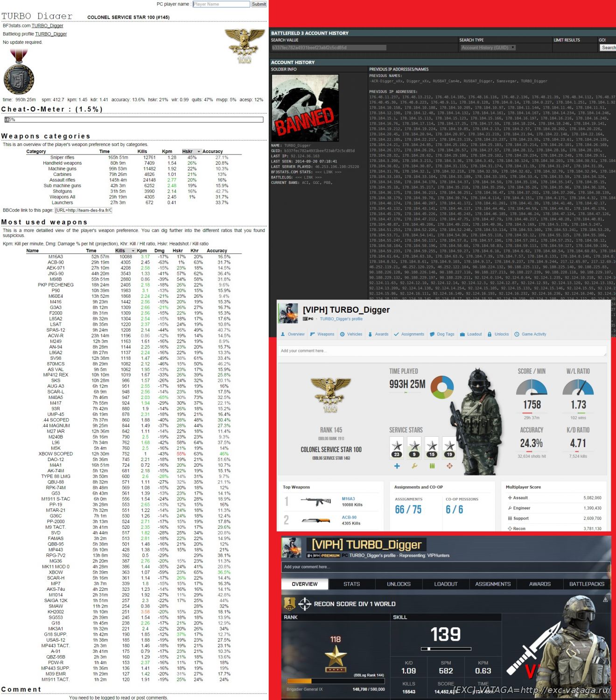616x700 pixels.
Task: Follow the BF3STATS.COM STATS link in soldier info
Action: pos(328,172)
